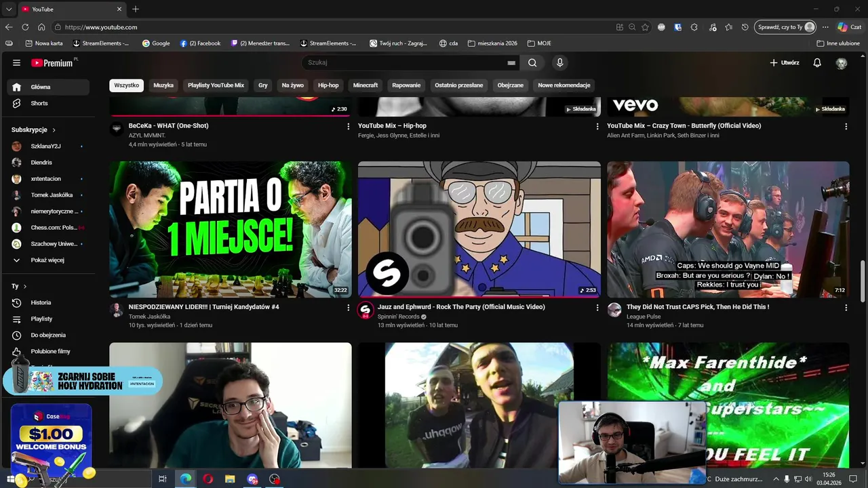868x488 pixels.
Task: Open the Google bookmark
Action: point(156,43)
